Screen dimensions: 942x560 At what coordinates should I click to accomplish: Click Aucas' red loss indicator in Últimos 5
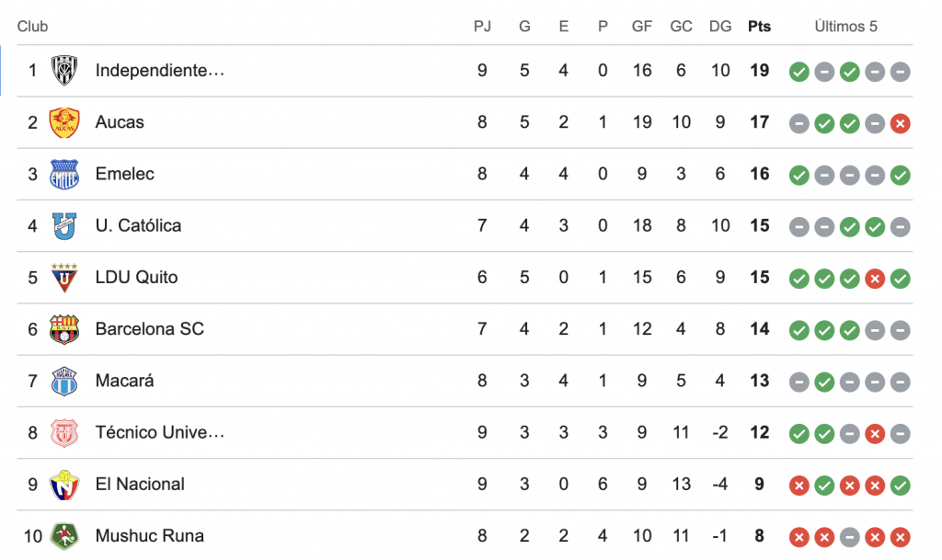coord(901,123)
